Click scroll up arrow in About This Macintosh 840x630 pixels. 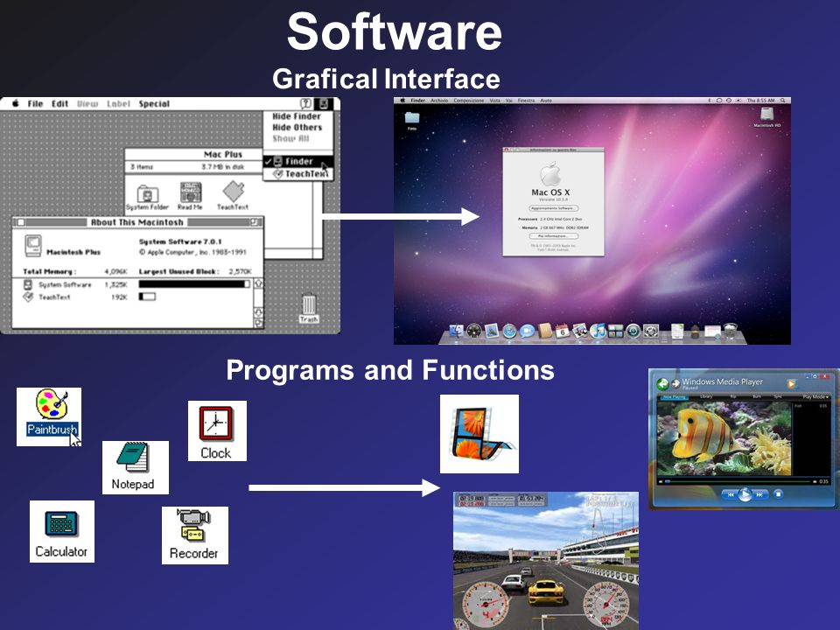(258, 283)
